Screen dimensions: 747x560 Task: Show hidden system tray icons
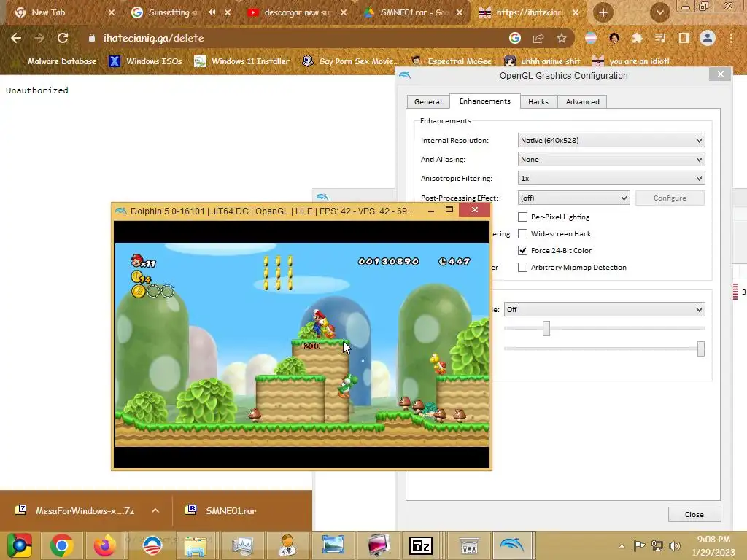[x=622, y=546]
